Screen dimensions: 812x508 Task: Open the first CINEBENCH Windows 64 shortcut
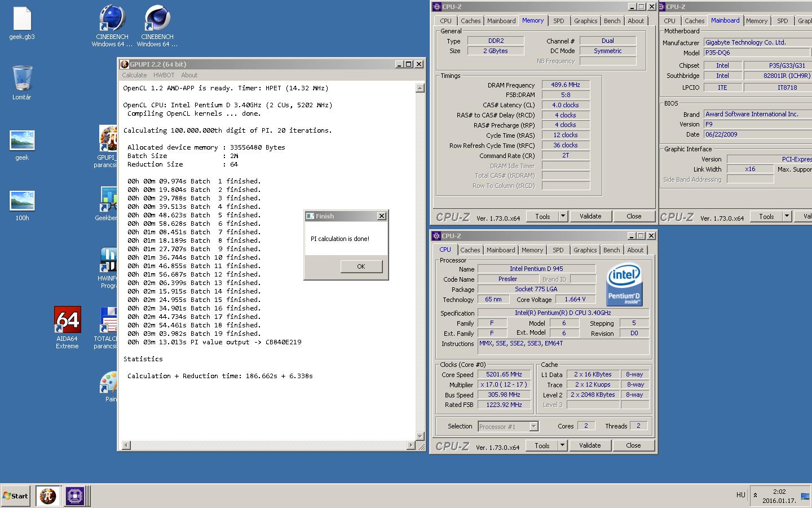(x=112, y=25)
